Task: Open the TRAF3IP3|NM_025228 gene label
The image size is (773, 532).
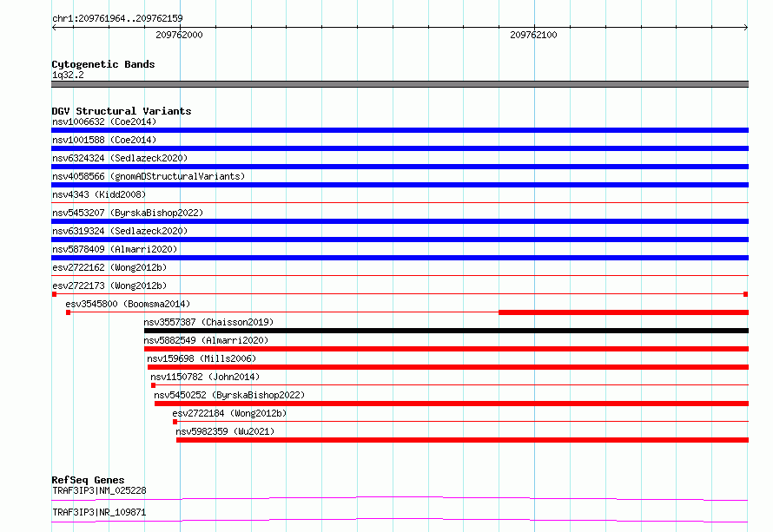Action: [x=99, y=490]
